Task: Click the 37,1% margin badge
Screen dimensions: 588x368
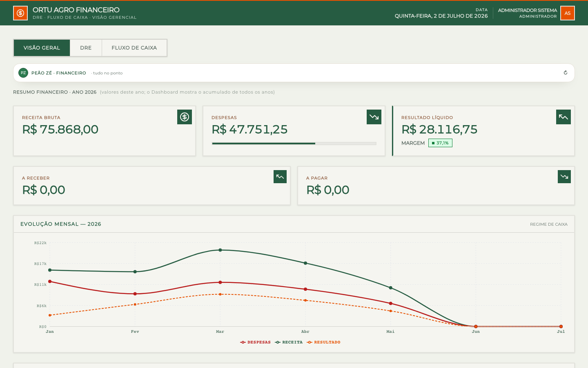Action: (x=440, y=143)
